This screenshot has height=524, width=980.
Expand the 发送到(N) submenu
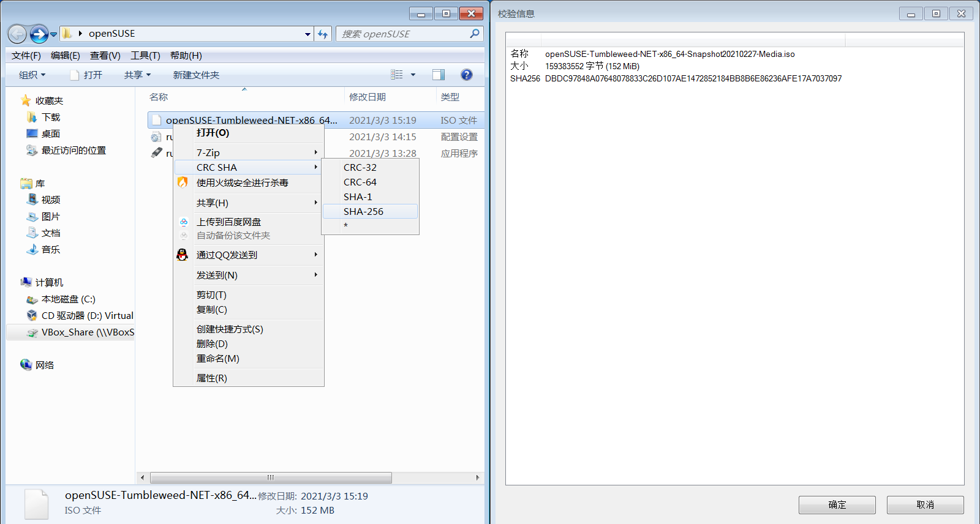tap(249, 275)
